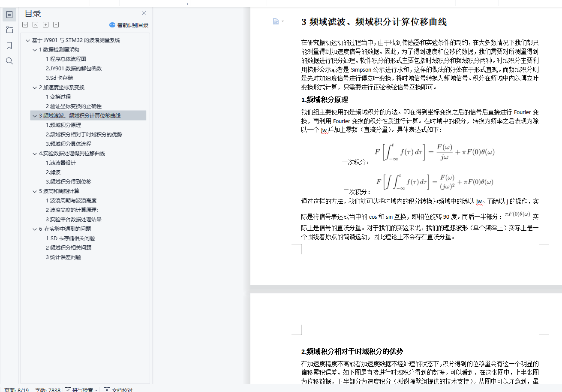Image resolution: width=562 pixels, height=392 pixels.
Task: Select outline entry 1.滤波器设计
Action: [x=61, y=163]
